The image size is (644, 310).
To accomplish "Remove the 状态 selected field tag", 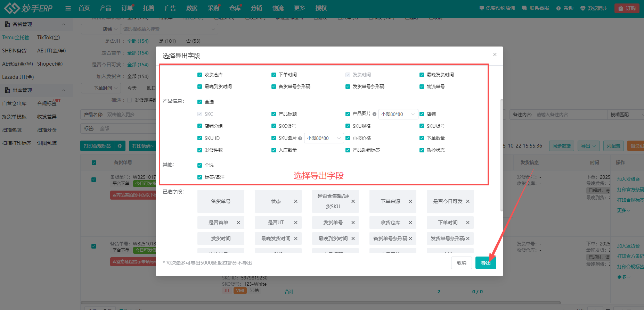I will (x=295, y=201).
